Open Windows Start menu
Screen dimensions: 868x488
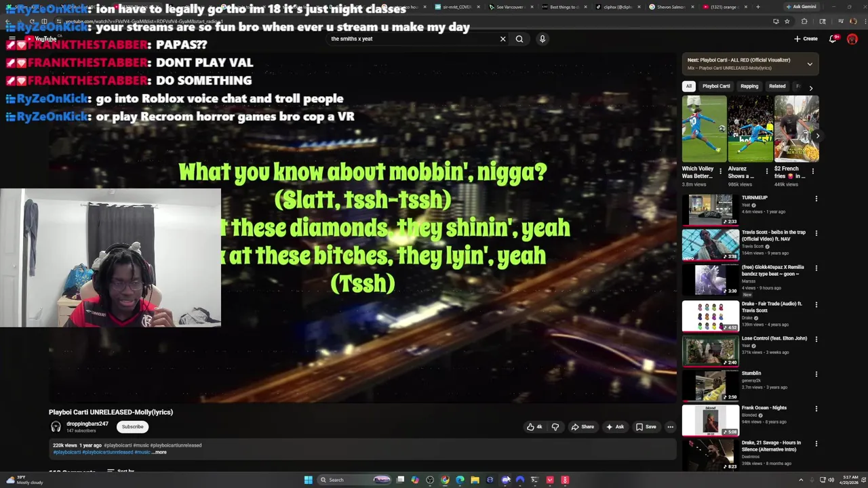[309, 480]
